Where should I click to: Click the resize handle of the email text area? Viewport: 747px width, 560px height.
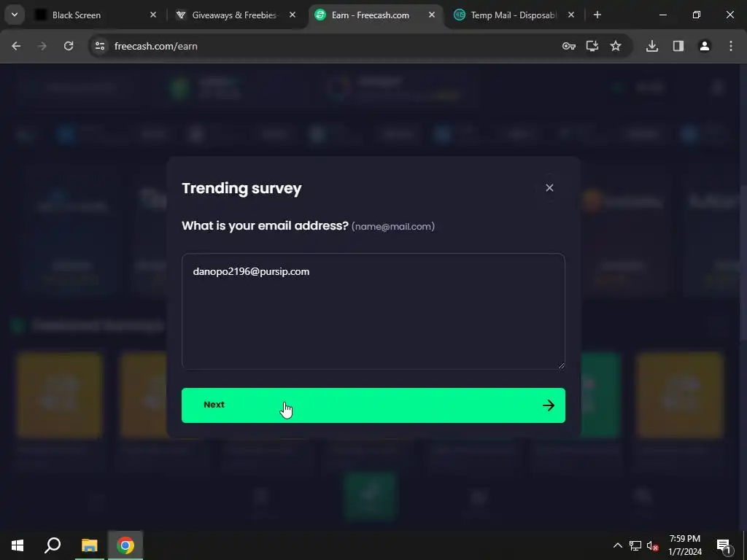pos(561,366)
